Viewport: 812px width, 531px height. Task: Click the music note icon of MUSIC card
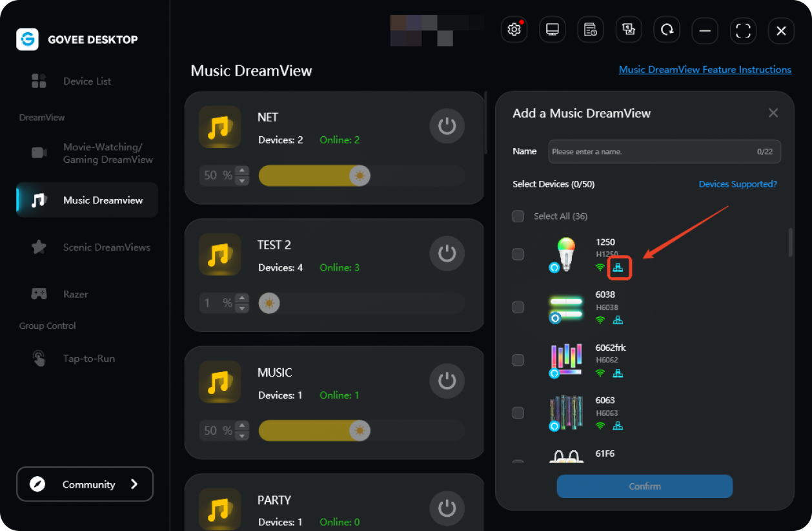[219, 382]
